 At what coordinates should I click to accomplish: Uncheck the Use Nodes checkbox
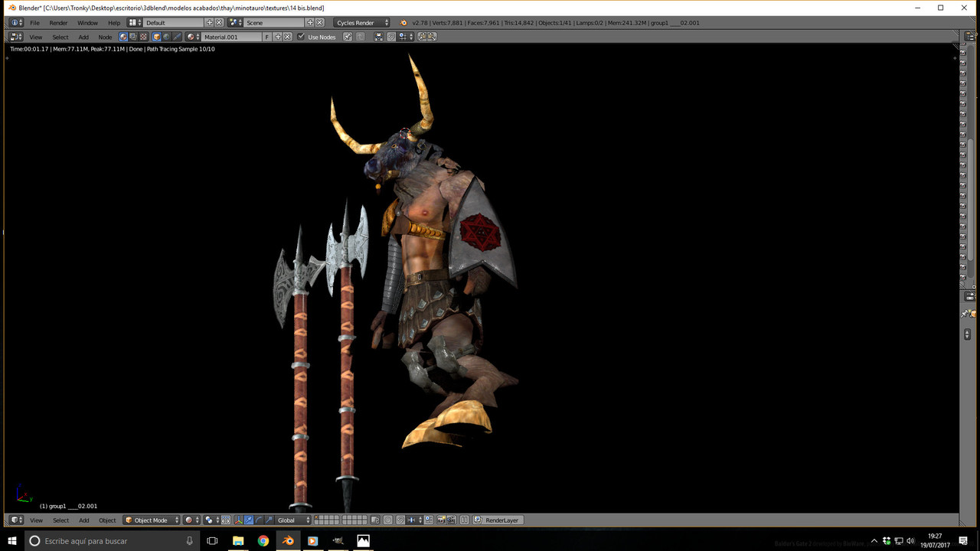[301, 37]
